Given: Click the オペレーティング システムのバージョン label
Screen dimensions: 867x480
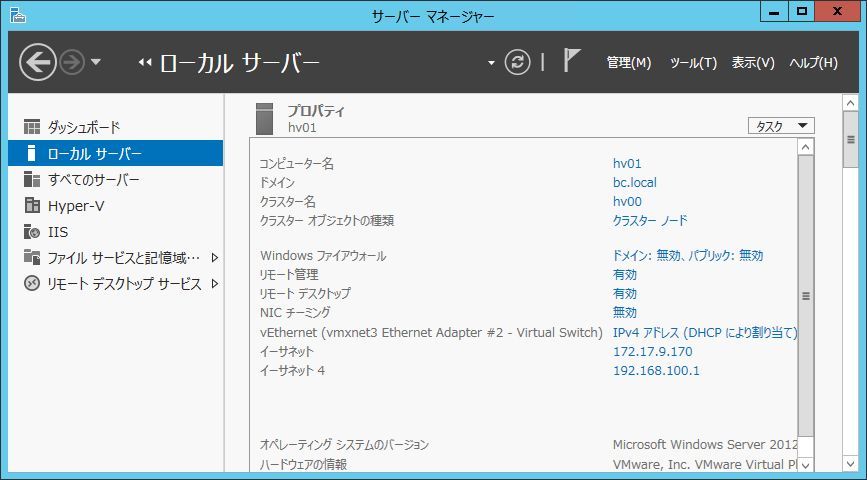Looking at the screenshot, I should click(344, 445).
